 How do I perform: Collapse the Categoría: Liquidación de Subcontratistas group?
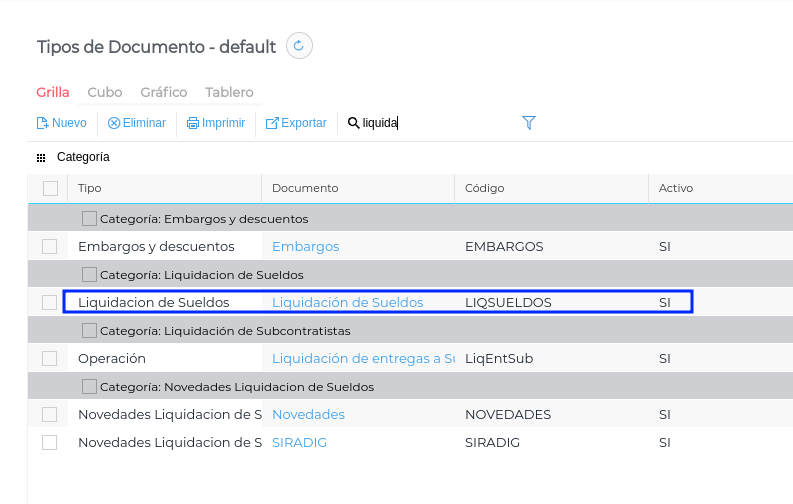coord(89,330)
